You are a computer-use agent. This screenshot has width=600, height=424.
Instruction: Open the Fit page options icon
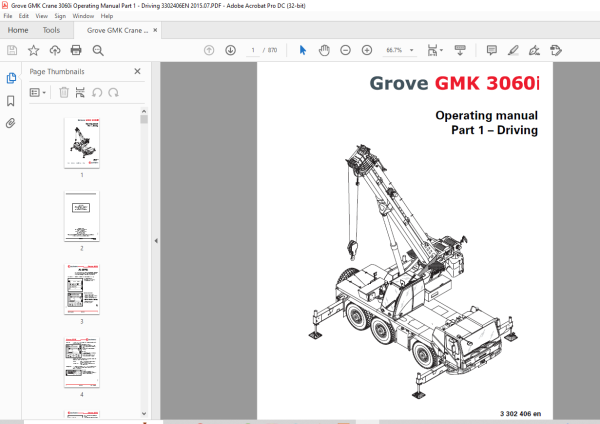click(435, 50)
